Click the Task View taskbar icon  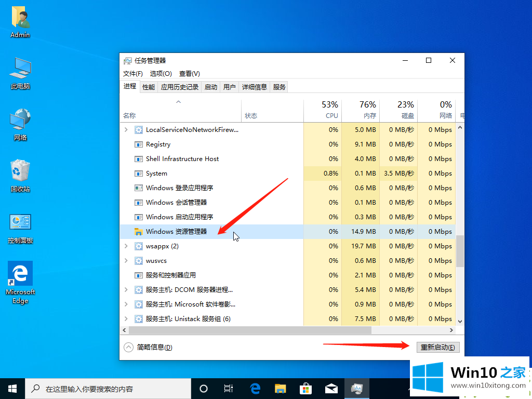229,388
